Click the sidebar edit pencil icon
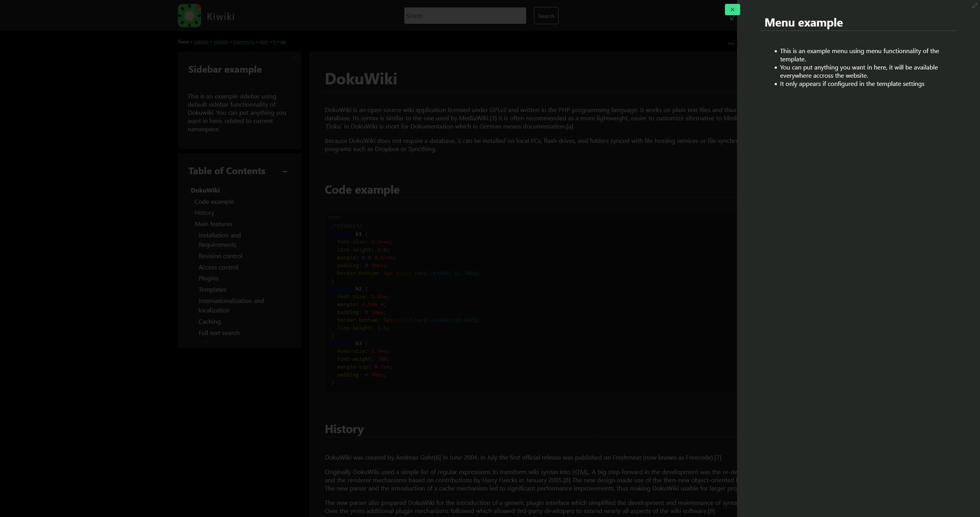This screenshot has width=980, height=517. pos(295,58)
